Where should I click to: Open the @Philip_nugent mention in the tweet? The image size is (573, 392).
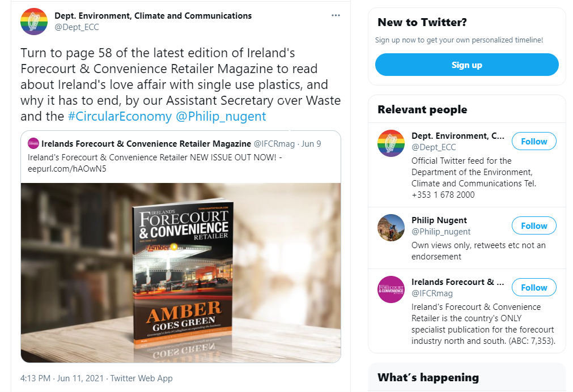(x=221, y=117)
